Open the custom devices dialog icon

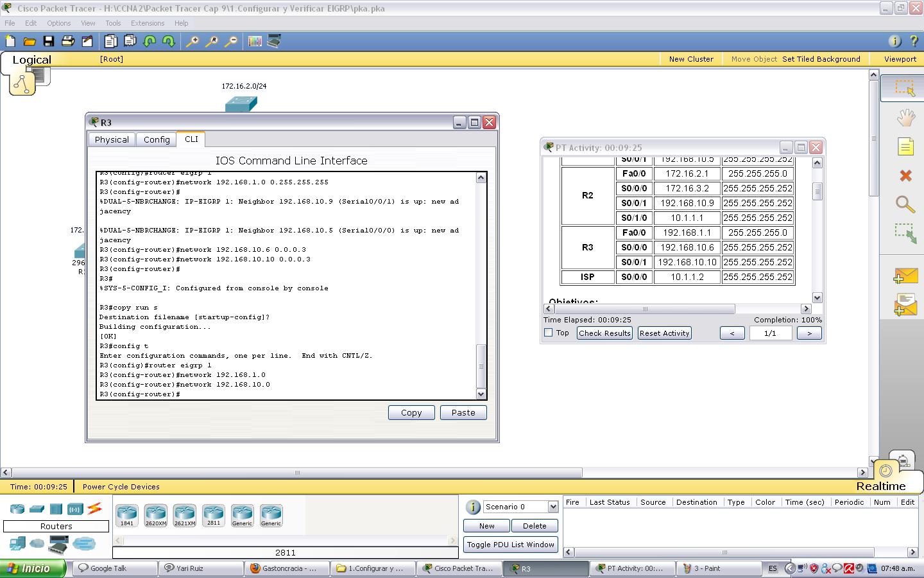[274, 41]
